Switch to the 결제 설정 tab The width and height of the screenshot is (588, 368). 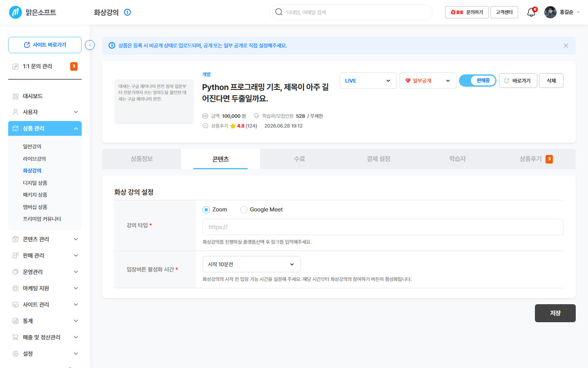379,159
